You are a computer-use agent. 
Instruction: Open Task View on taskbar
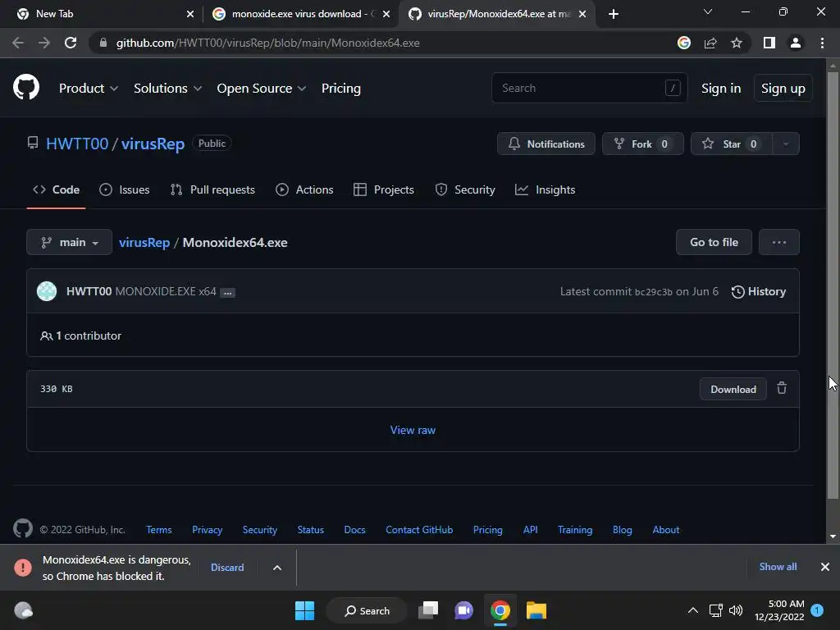(428, 610)
